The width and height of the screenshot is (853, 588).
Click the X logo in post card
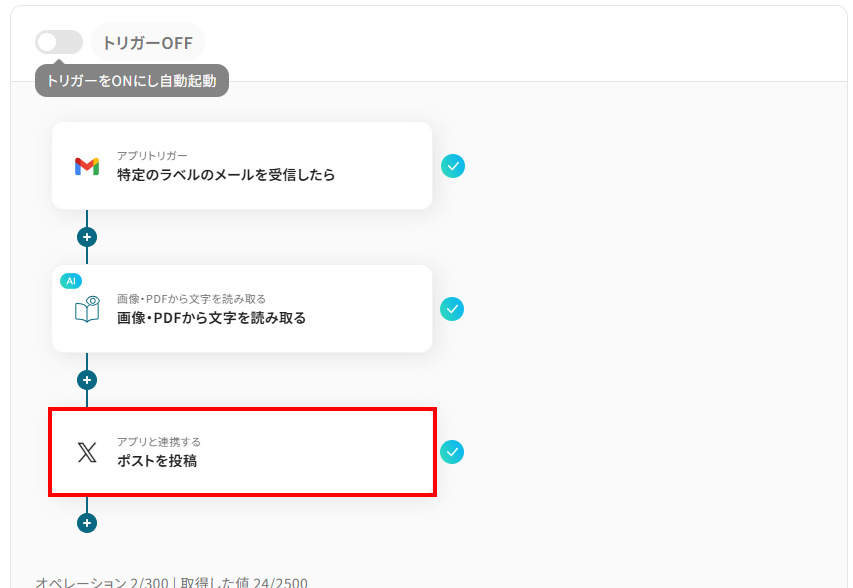[87, 452]
